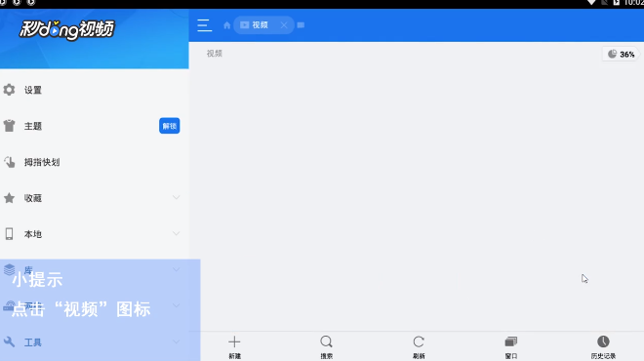Click the small window icon after the tab
The height and width of the screenshot is (361, 644).
pyautogui.click(x=302, y=25)
